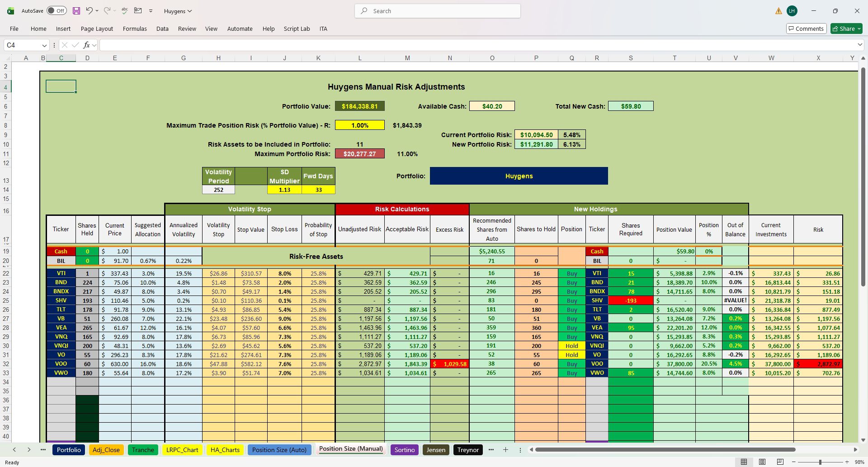Switch to Position Size (Auto) sheet tab
868x467 pixels.
point(279,450)
